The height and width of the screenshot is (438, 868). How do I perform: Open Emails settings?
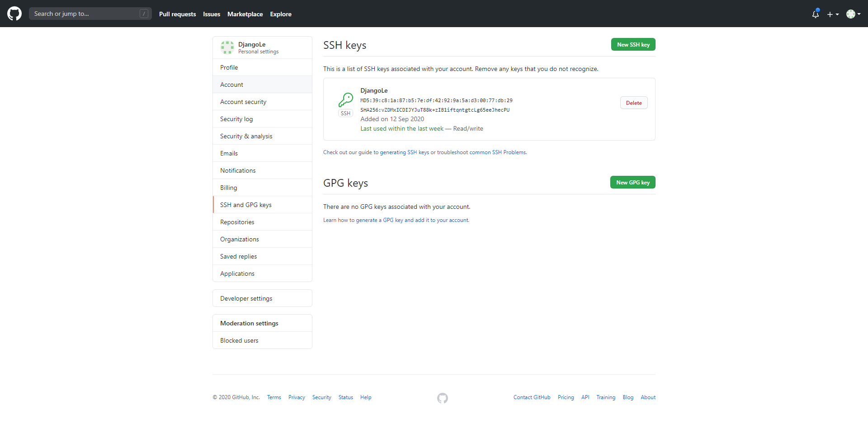[x=262, y=153]
